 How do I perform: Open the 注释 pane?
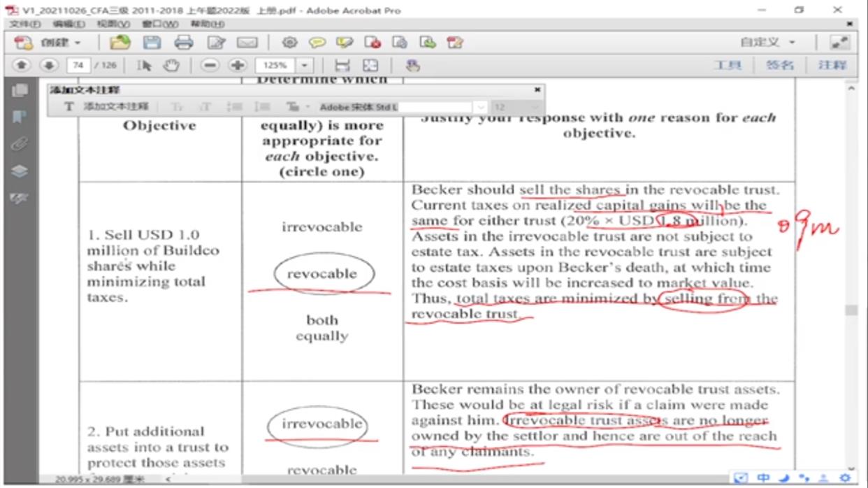pyautogui.click(x=832, y=65)
